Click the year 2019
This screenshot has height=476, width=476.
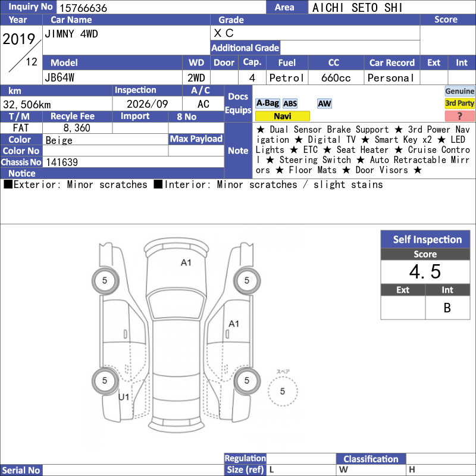pyautogui.click(x=19, y=39)
